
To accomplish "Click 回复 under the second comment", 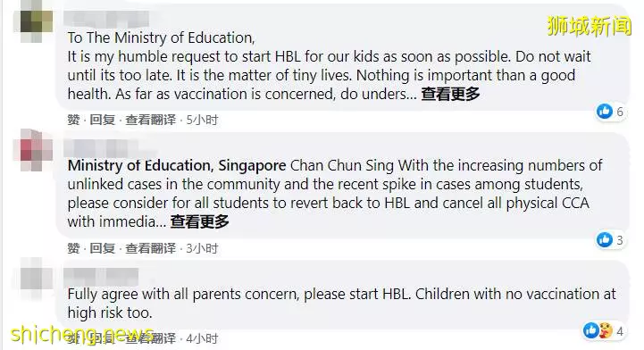I will pos(102,248).
